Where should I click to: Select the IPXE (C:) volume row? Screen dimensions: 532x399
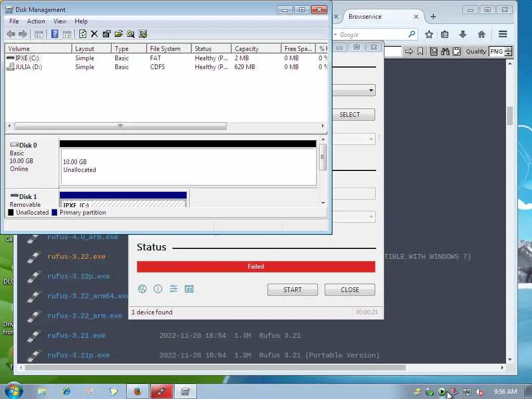coord(166,58)
